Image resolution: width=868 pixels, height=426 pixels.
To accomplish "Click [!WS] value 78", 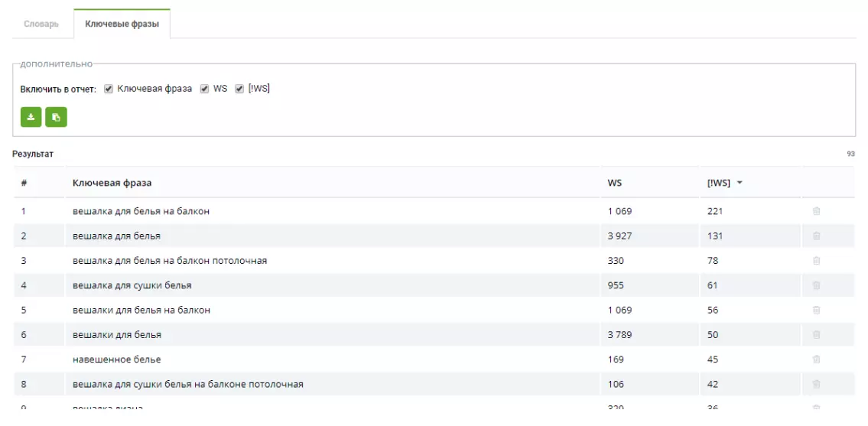I will (713, 260).
